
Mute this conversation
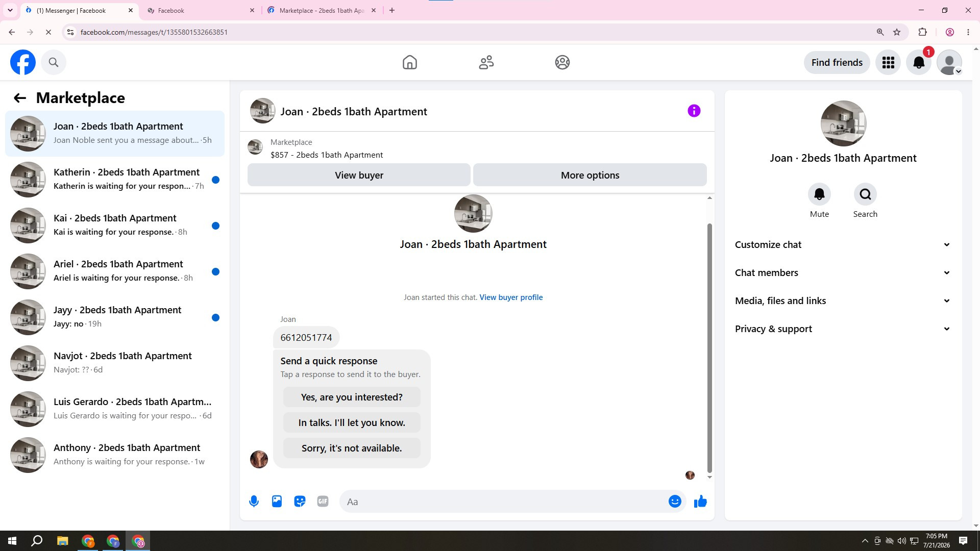click(819, 201)
